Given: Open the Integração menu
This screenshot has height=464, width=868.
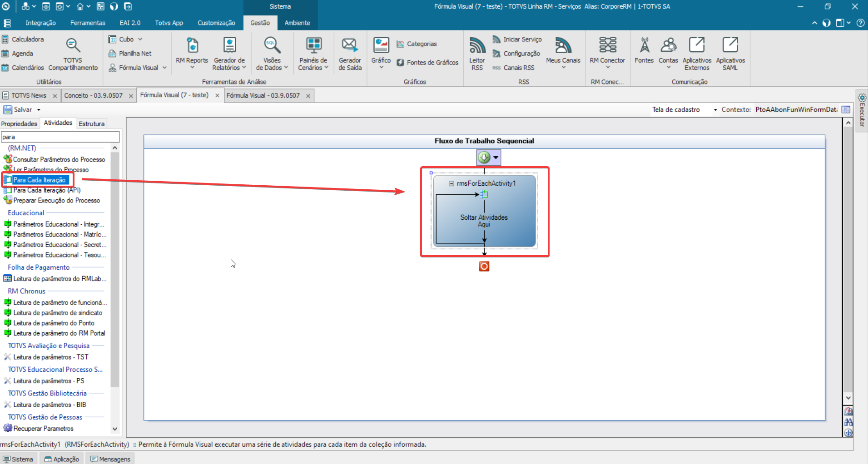Looking at the screenshot, I should [40, 23].
